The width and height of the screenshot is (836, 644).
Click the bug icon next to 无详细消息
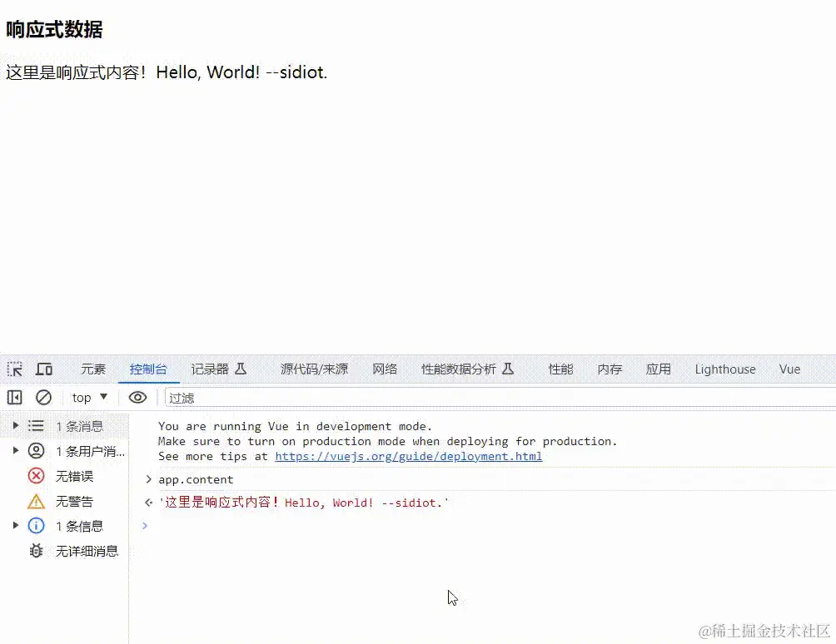(x=36, y=551)
